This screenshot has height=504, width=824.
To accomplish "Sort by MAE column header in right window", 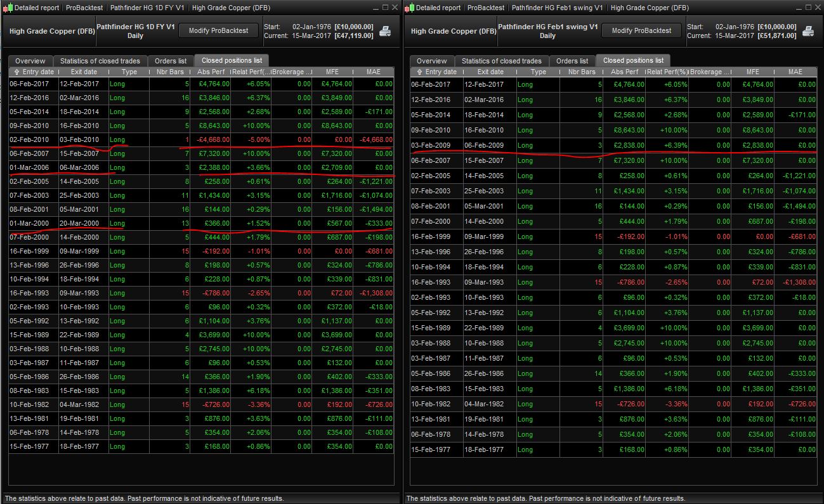I will (x=795, y=72).
